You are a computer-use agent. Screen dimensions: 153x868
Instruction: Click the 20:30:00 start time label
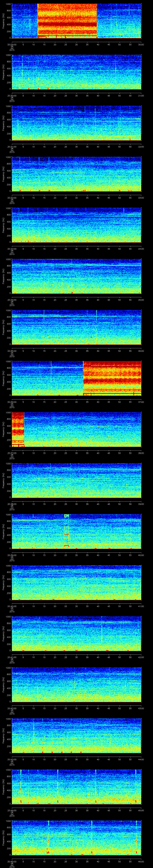coord(12,96)
